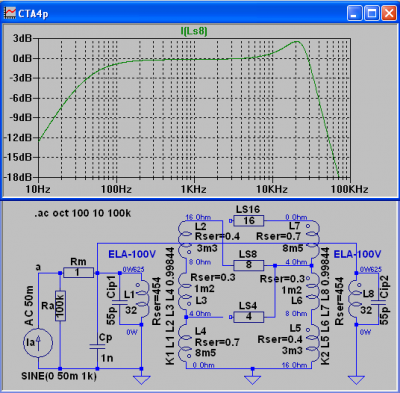Select the .ac oct 100 10 100k directive
Image resolution: width=400 pixels, height=393 pixels.
(x=83, y=213)
